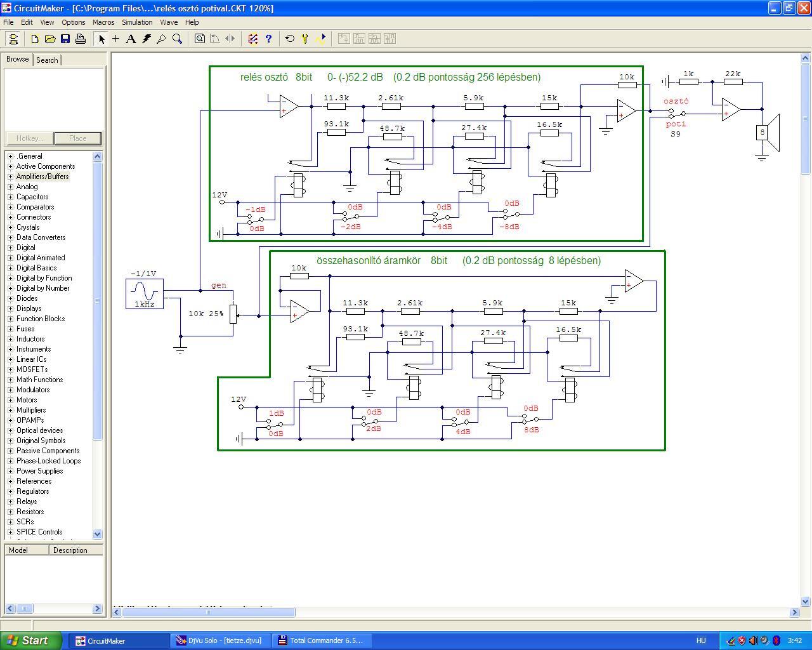Click the Place button
This screenshot has width=812, height=650.
coord(77,138)
